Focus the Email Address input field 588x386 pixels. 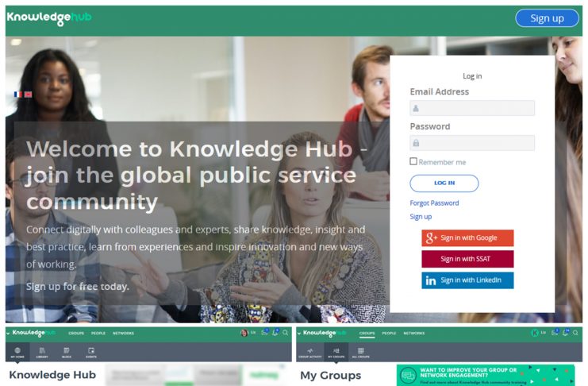click(472, 108)
